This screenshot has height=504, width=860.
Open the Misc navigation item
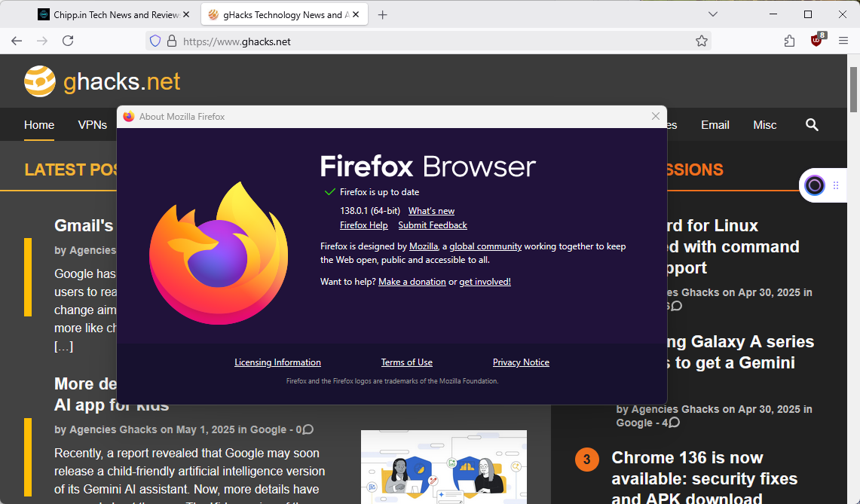764,125
